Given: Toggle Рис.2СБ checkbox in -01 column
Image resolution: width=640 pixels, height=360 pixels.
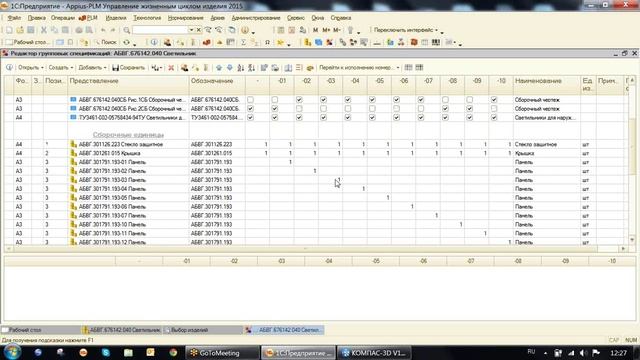Looking at the screenshot, I should tap(275, 109).
